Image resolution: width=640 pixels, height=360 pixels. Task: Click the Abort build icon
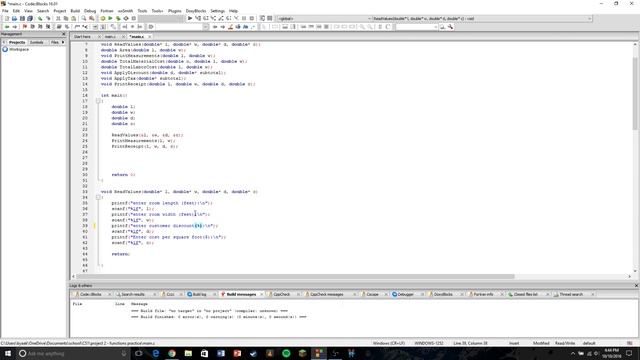pos(133,19)
